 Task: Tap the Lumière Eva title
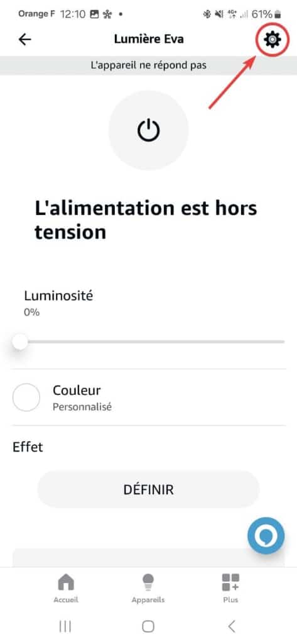point(149,40)
